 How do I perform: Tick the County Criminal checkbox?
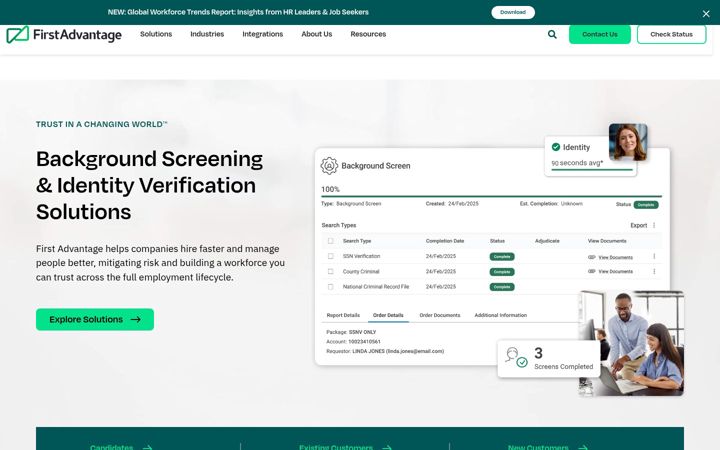(x=330, y=271)
